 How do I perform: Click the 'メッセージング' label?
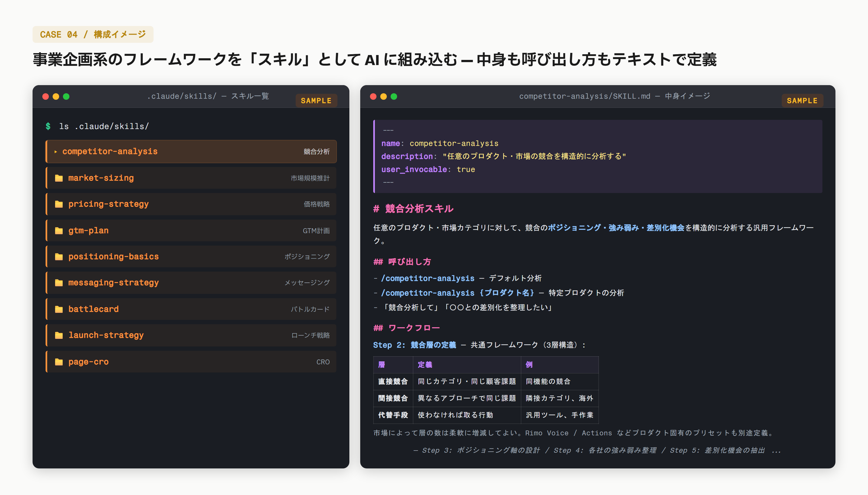(307, 283)
